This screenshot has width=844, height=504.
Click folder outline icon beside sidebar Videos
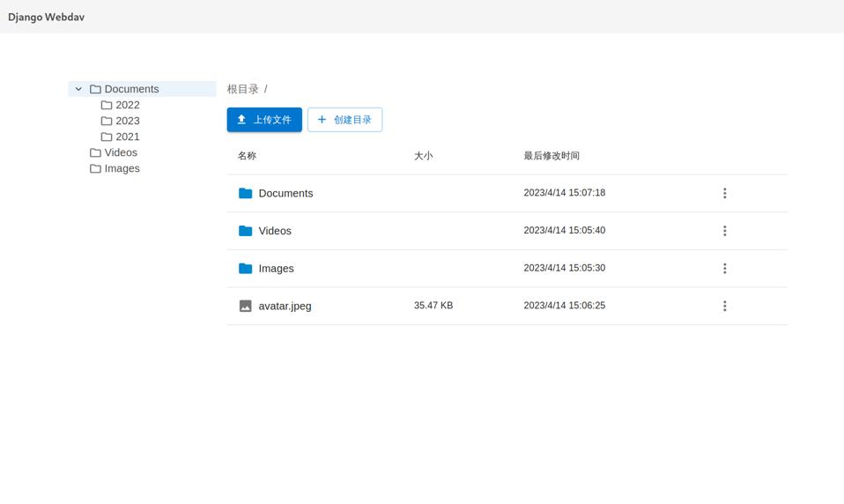point(95,152)
